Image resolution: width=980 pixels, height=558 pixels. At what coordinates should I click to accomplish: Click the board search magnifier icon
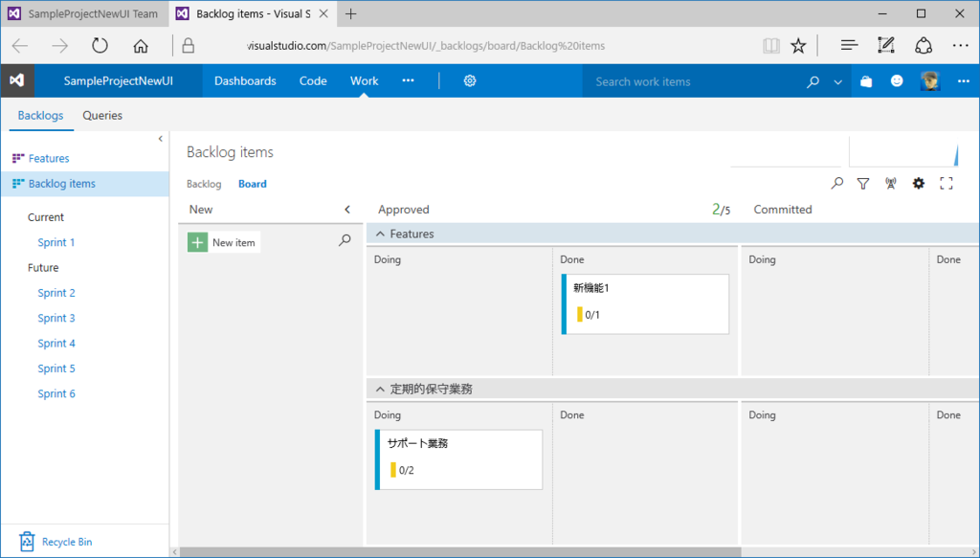[836, 183]
